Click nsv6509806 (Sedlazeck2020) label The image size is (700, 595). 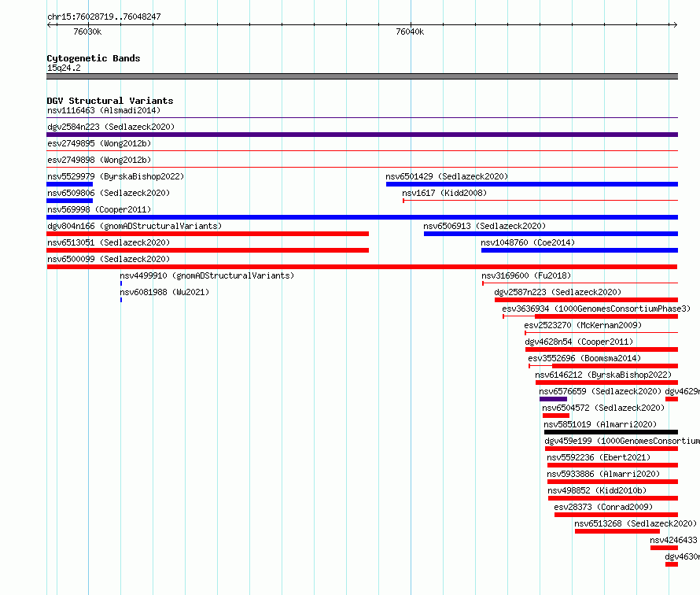[x=109, y=193]
